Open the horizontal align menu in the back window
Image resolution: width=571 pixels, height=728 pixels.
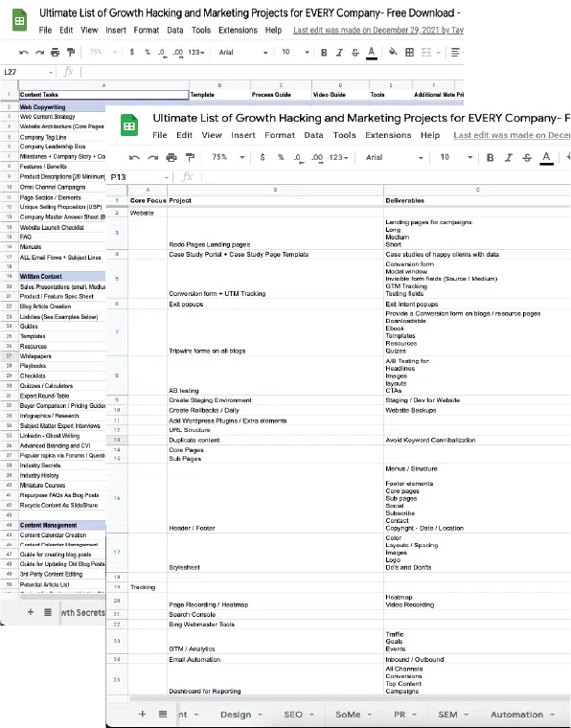[x=456, y=53]
